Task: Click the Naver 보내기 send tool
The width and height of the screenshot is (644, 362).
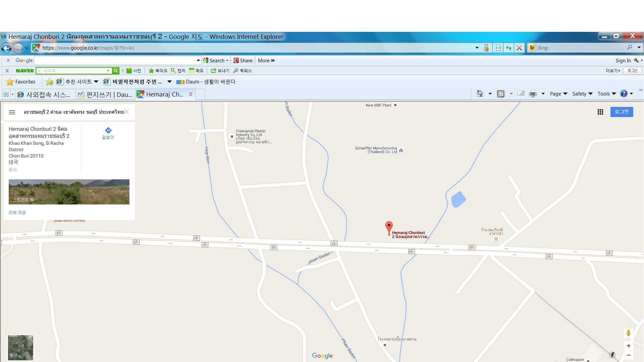Action: tap(220, 71)
